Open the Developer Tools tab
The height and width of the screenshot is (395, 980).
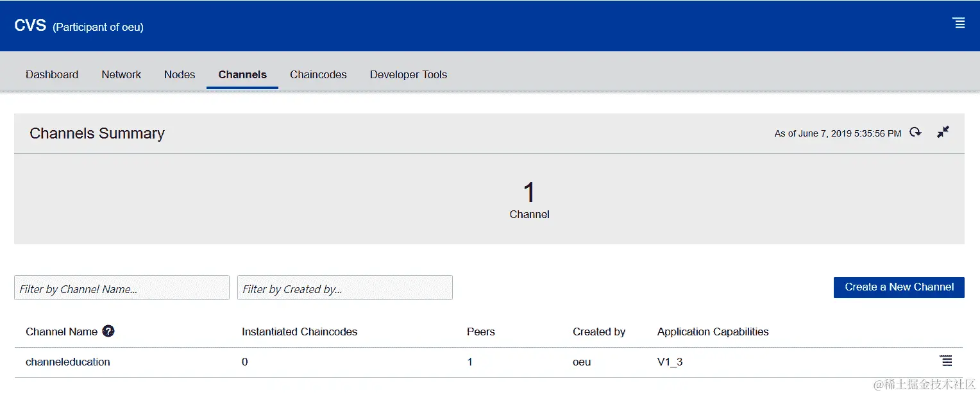click(x=409, y=74)
